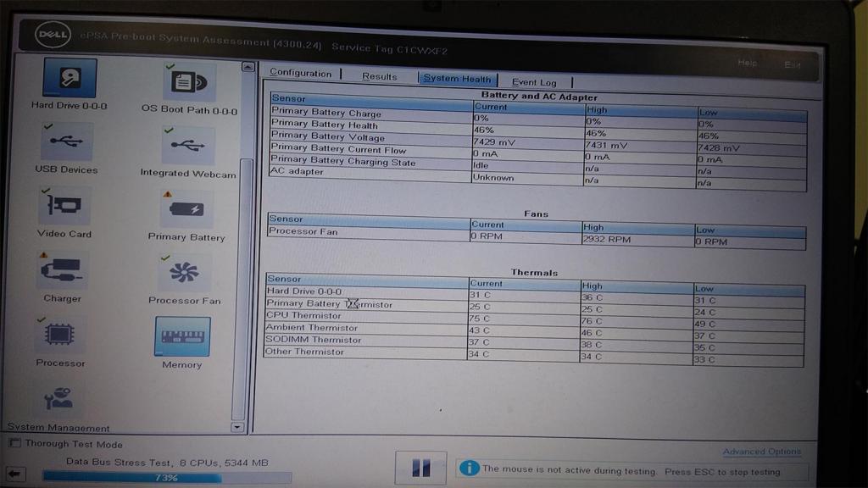Viewport: 868px width, 488px height.
Task: Click the Primary Battery Voltage row label
Action: click(328, 136)
